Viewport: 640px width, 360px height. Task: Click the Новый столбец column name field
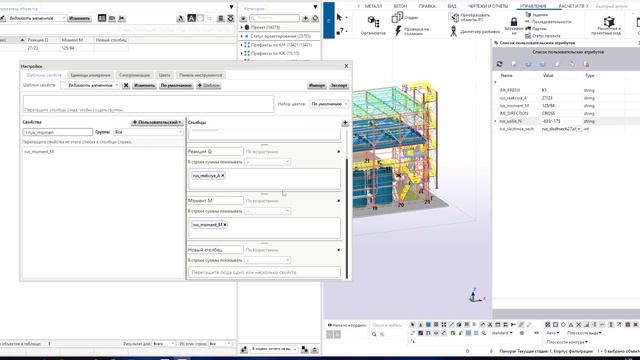point(215,250)
